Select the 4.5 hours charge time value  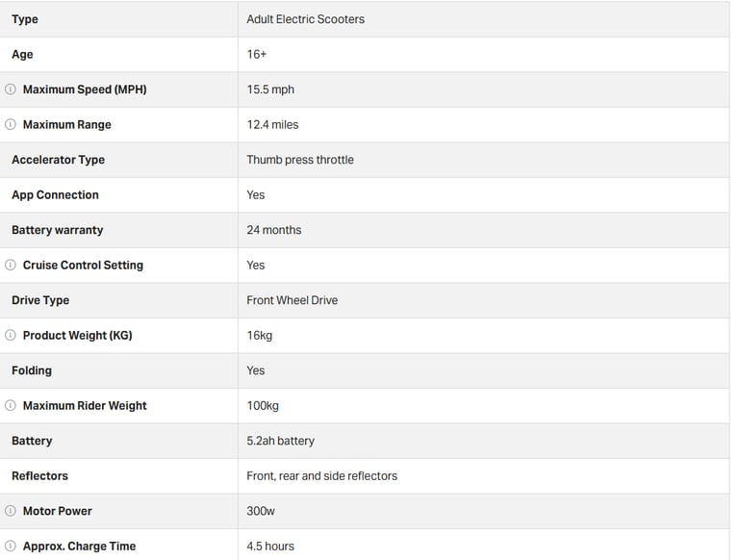pyautogui.click(x=270, y=547)
